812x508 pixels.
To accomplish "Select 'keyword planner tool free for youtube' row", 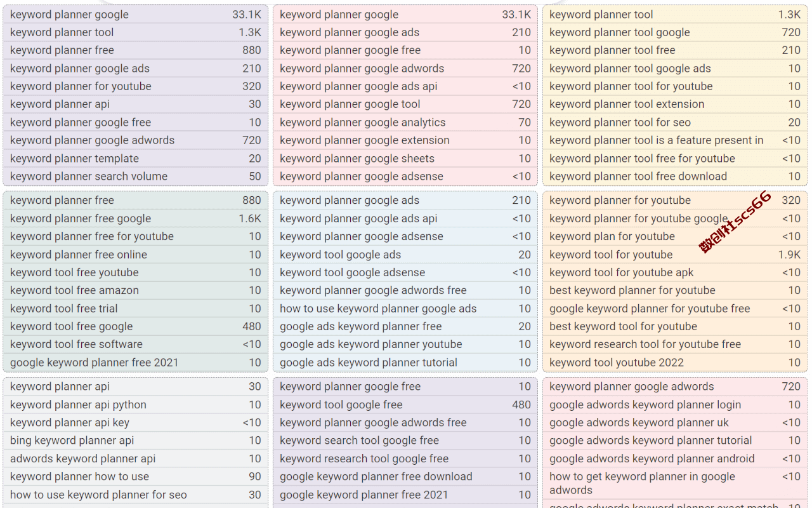I will [675, 159].
